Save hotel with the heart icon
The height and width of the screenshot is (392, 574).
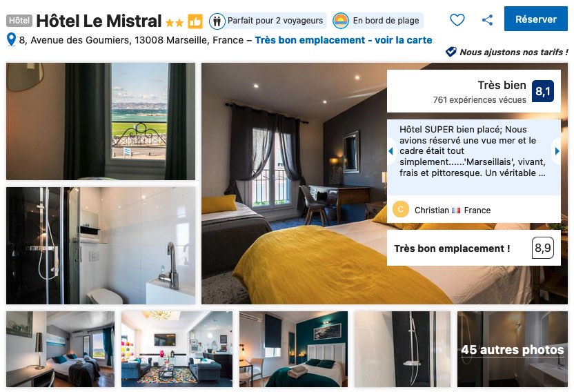457,20
